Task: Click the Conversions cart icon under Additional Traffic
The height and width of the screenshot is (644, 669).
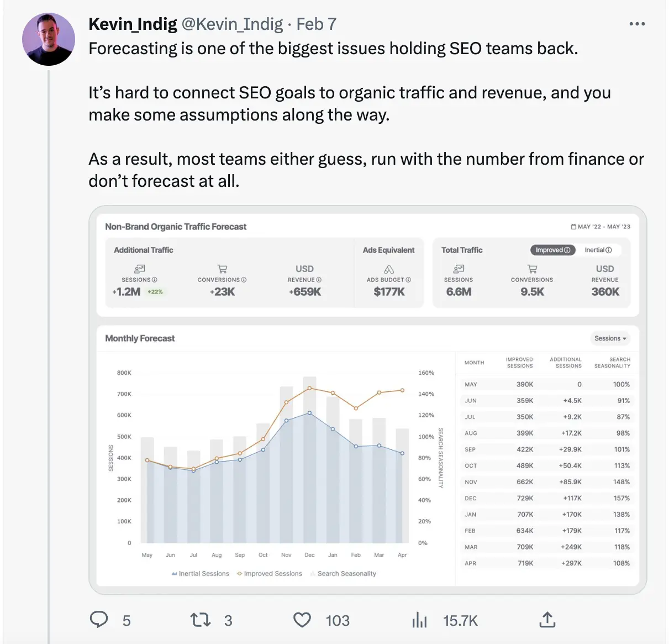Action: coord(222,269)
